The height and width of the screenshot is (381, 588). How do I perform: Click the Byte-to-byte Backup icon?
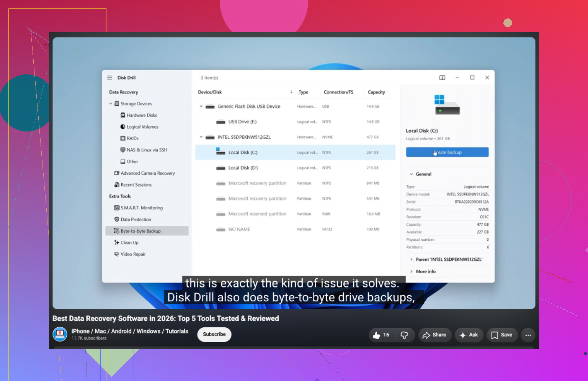coord(117,231)
